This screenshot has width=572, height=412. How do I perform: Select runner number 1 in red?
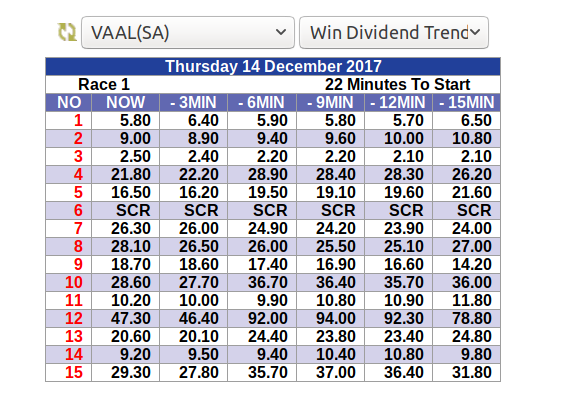[78, 120]
